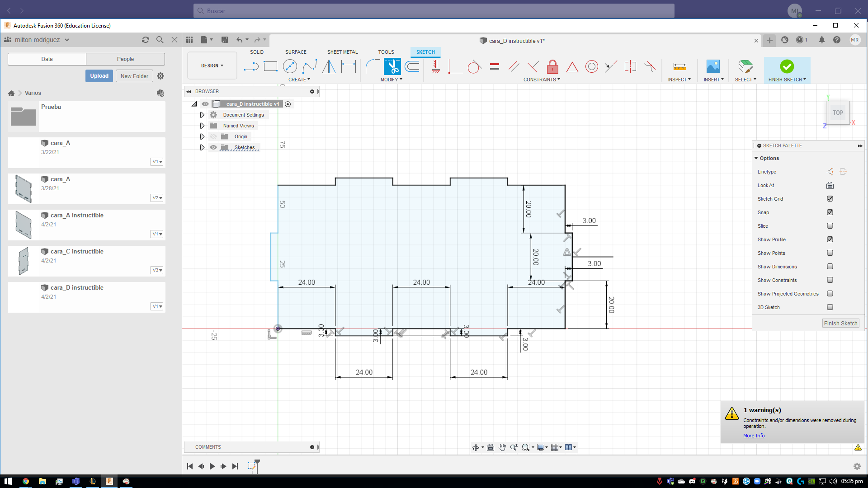Open the CONSTRAINTS dropdown menu
The width and height of the screenshot is (868, 488).
(542, 80)
